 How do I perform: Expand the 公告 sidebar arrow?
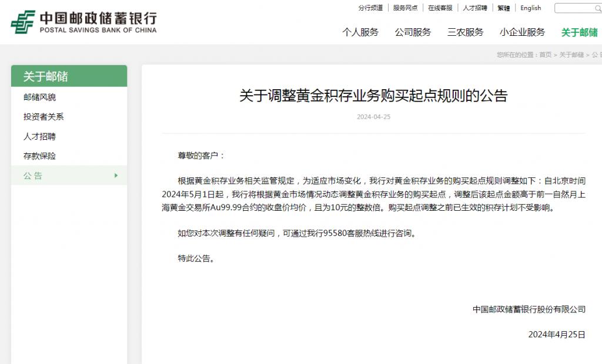(x=116, y=176)
